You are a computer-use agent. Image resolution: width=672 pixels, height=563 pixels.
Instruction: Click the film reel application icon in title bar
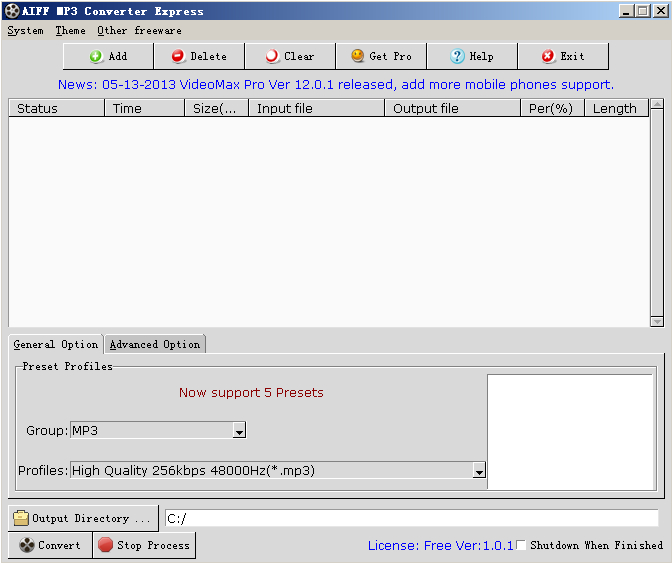(12, 11)
